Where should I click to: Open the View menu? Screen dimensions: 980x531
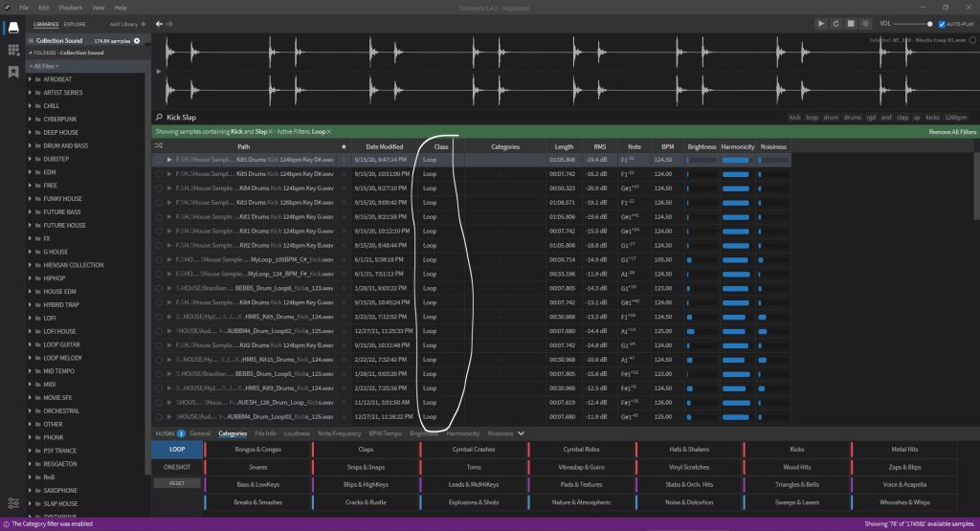click(99, 8)
